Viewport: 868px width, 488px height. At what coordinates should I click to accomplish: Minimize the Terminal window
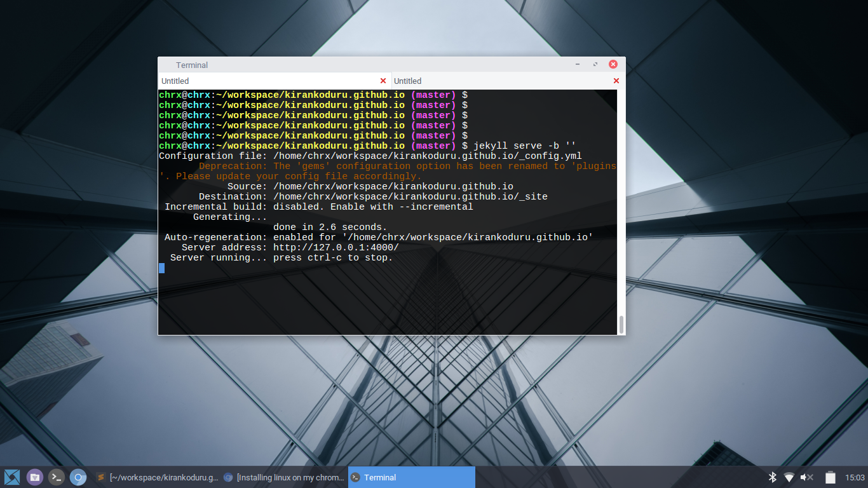point(578,64)
